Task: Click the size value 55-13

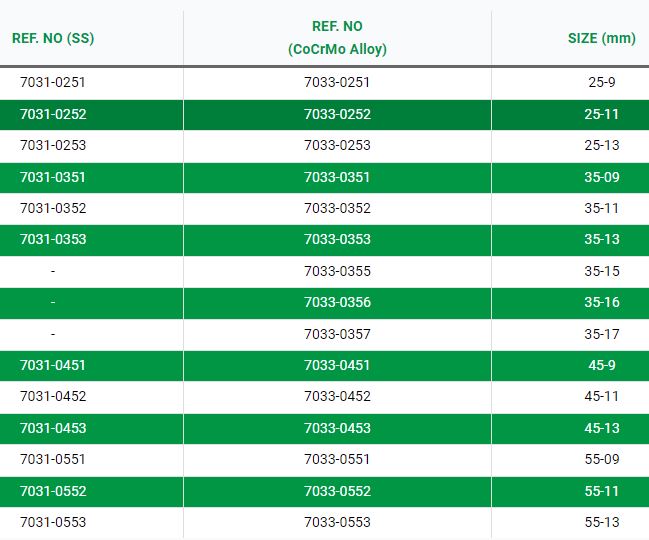Action: coord(602,523)
